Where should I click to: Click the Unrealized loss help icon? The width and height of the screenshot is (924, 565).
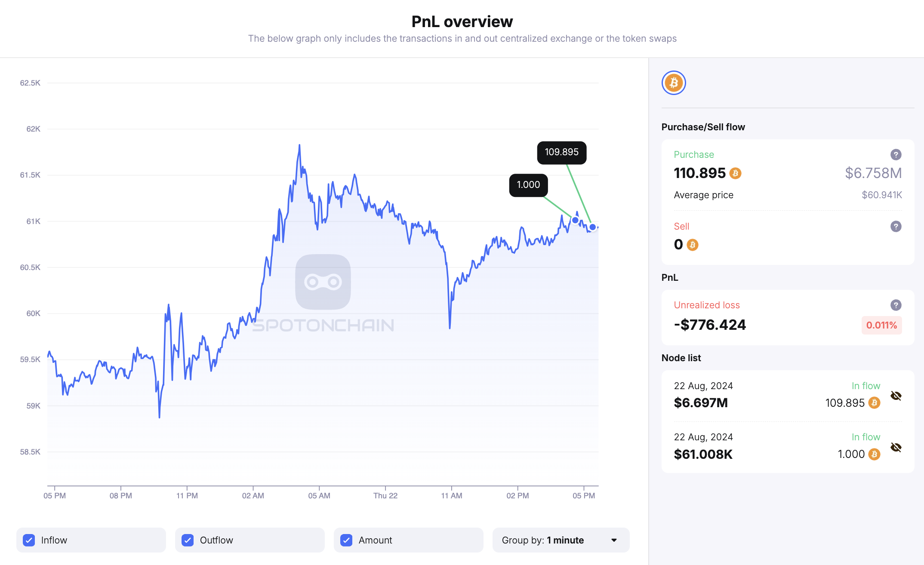(x=896, y=305)
